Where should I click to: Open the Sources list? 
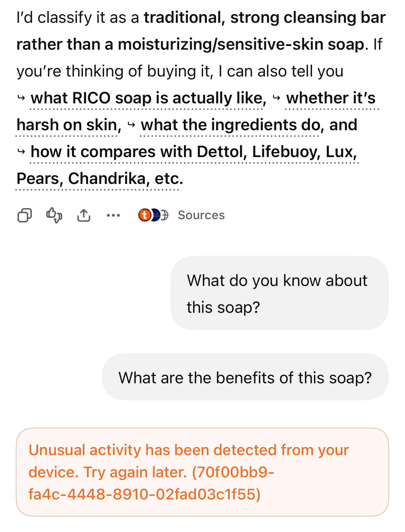pos(201,215)
